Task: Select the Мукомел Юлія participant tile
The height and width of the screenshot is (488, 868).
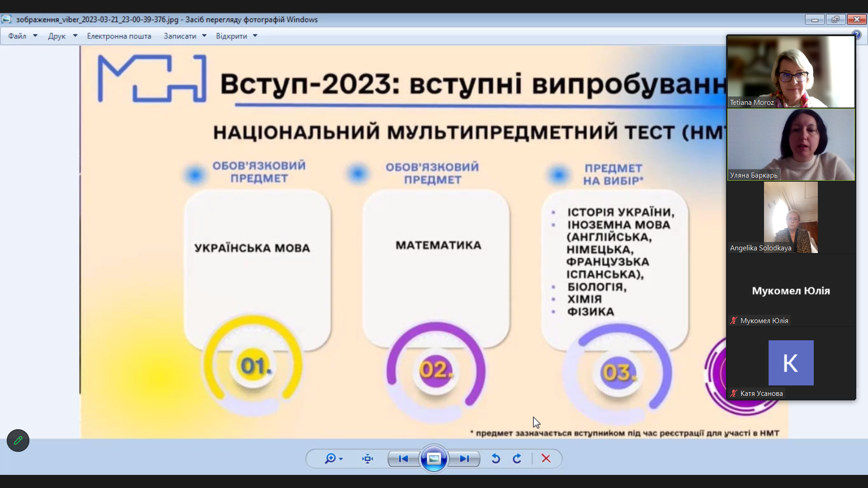Action: pyautogui.click(x=791, y=290)
